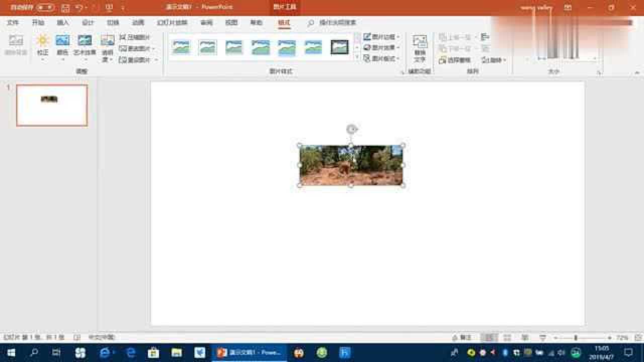Apply the first picture style thumbnail
Viewport: 644px width, 362px height.
[x=181, y=48]
